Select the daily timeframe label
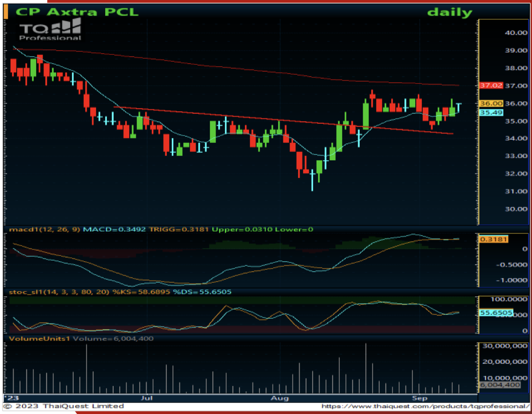532x414 pixels. 449,12
